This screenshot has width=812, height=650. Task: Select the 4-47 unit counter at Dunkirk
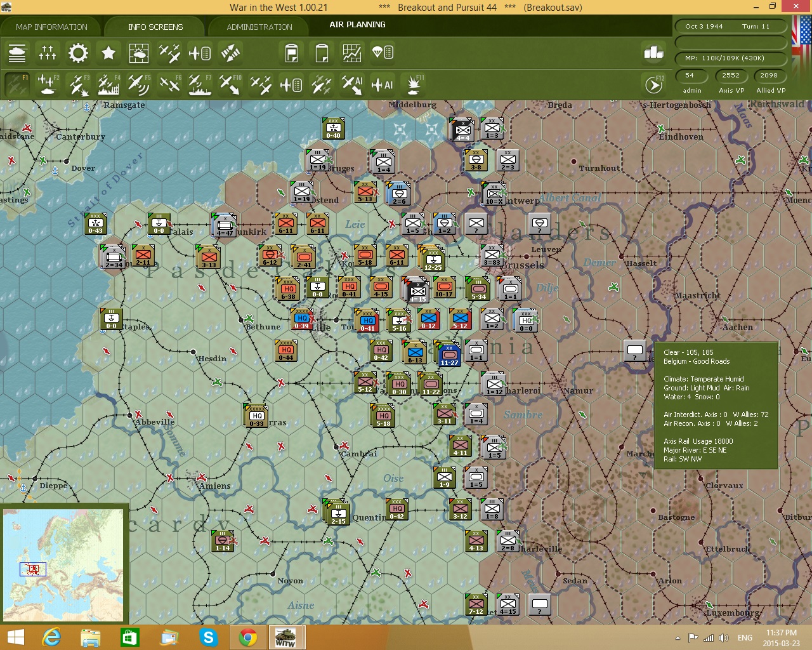225,225
